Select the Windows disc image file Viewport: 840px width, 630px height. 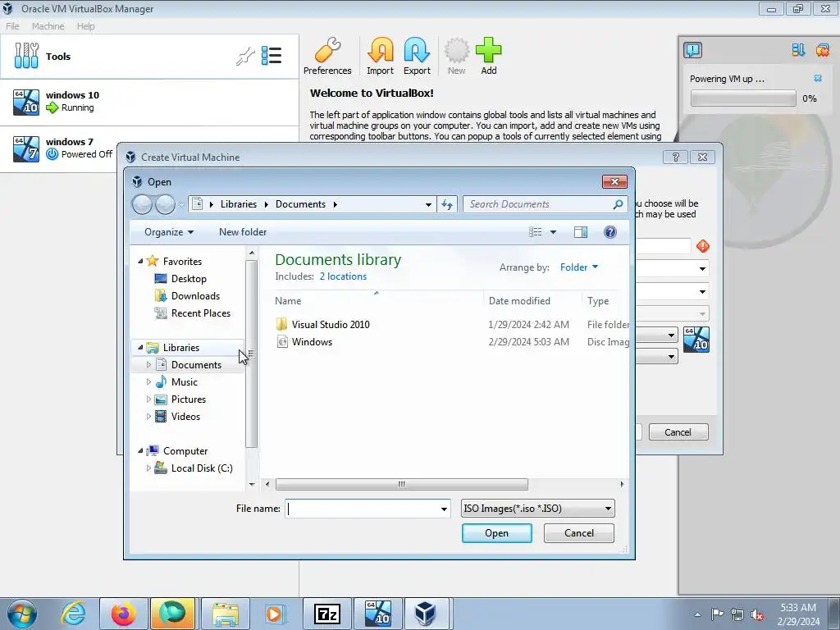(x=312, y=342)
